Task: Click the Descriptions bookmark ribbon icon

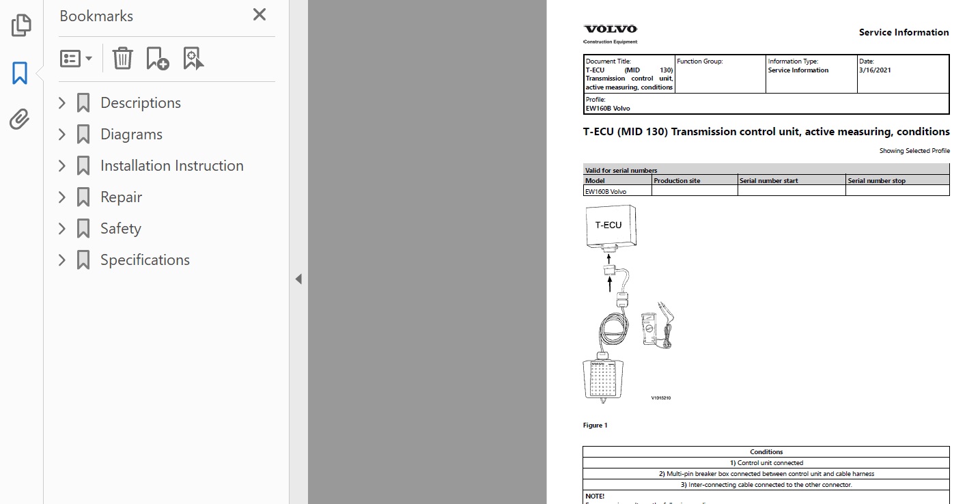Action: [x=83, y=103]
